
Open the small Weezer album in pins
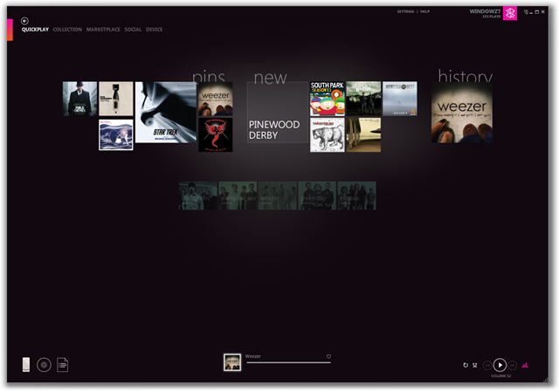click(x=216, y=99)
